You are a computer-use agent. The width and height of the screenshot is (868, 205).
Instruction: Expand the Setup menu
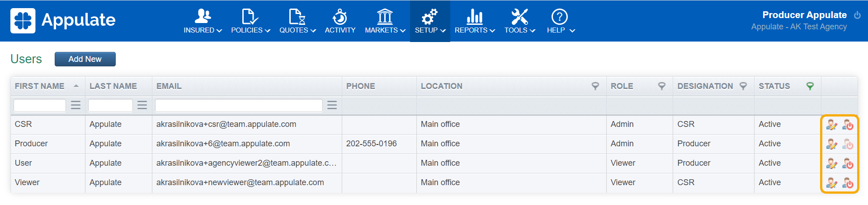(x=430, y=21)
